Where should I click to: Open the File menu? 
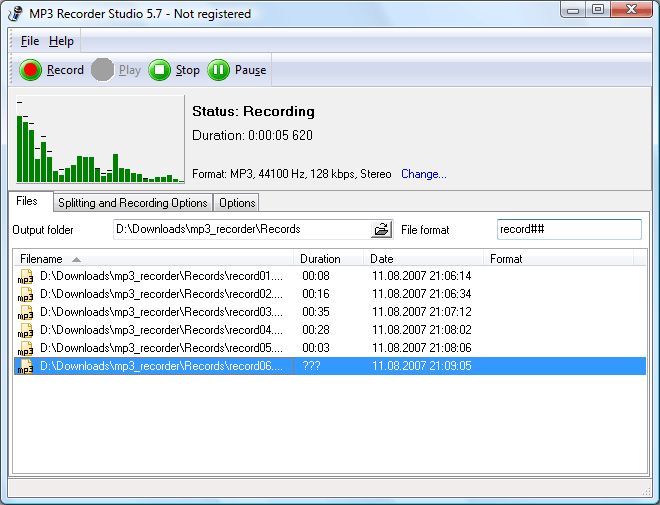[x=30, y=41]
